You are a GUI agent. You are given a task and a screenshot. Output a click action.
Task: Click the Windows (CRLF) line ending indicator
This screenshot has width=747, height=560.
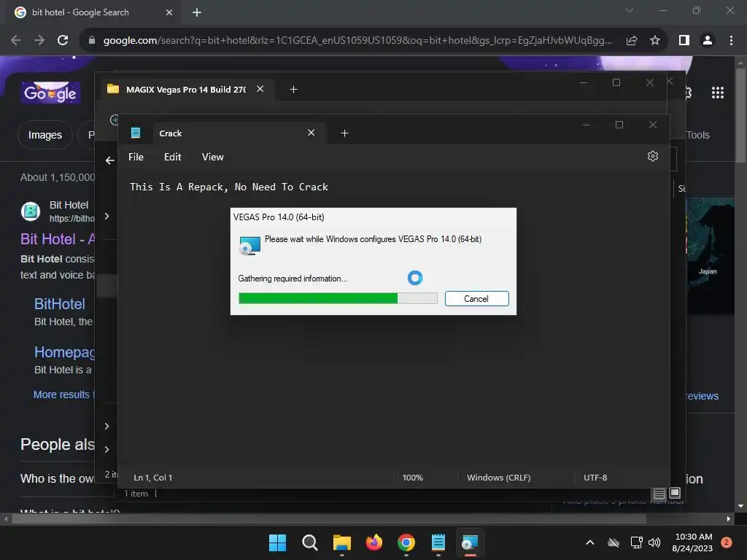(x=498, y=477)
